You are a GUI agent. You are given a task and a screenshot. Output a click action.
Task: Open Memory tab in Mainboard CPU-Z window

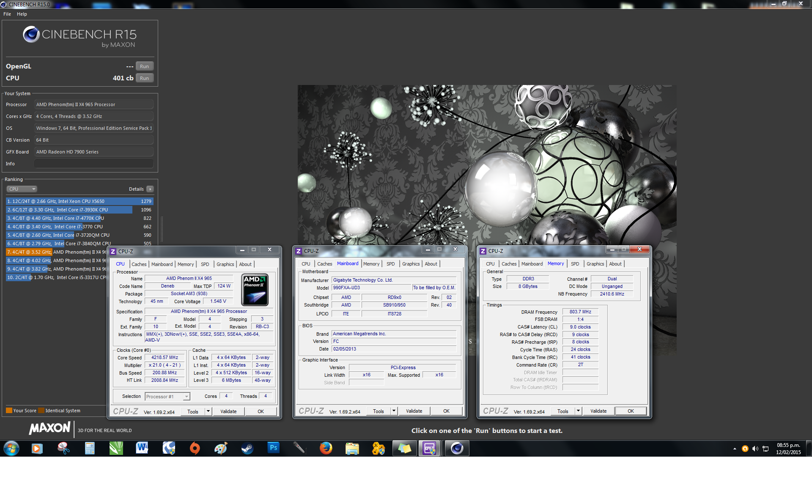pos(371,264)
